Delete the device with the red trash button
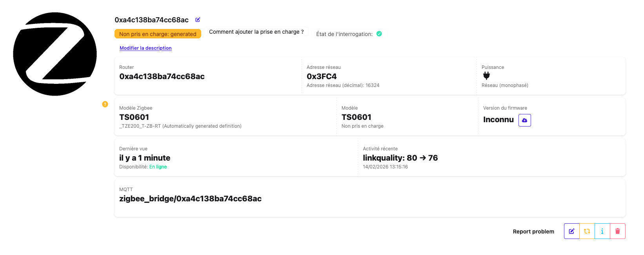The height and width of the screenshot is (255, 644). coord(617,231)
